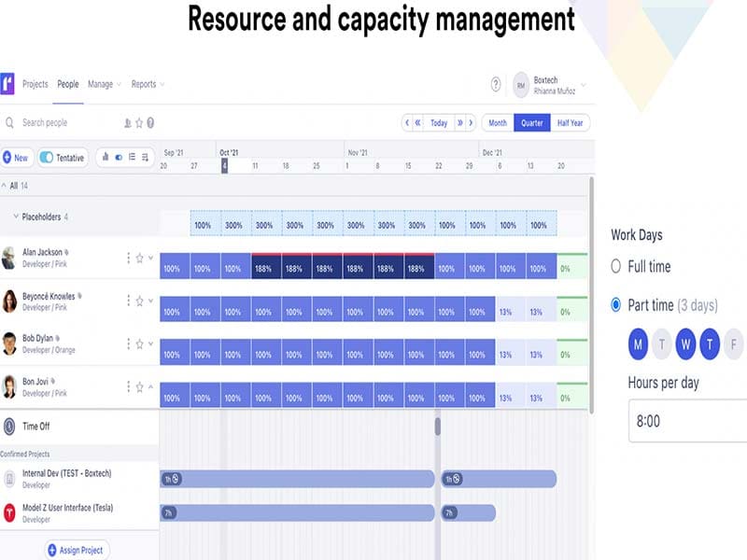Open Beyoncé Knowles' three-dot menu

(x=128, y=301)
